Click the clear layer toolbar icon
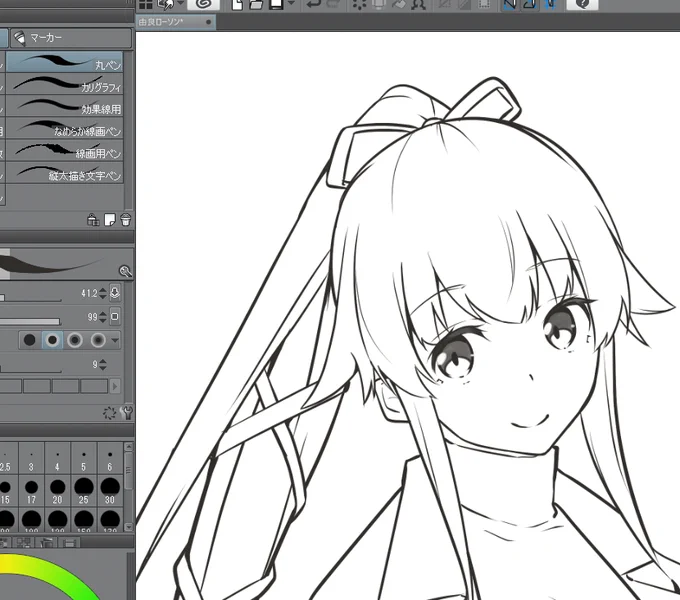Viewport: 680px width, 600px height. pyautogui.click(x=359, y=4)
